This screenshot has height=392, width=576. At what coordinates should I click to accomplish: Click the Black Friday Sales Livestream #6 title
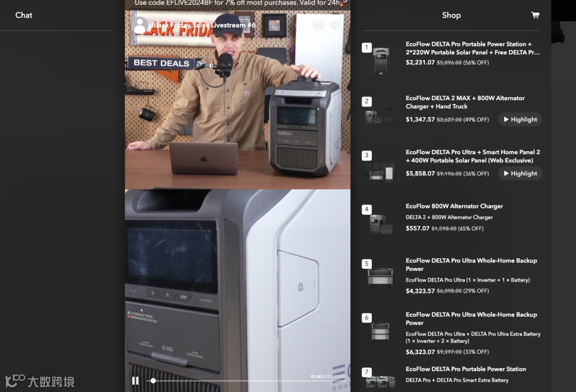(x=203, y=25)
